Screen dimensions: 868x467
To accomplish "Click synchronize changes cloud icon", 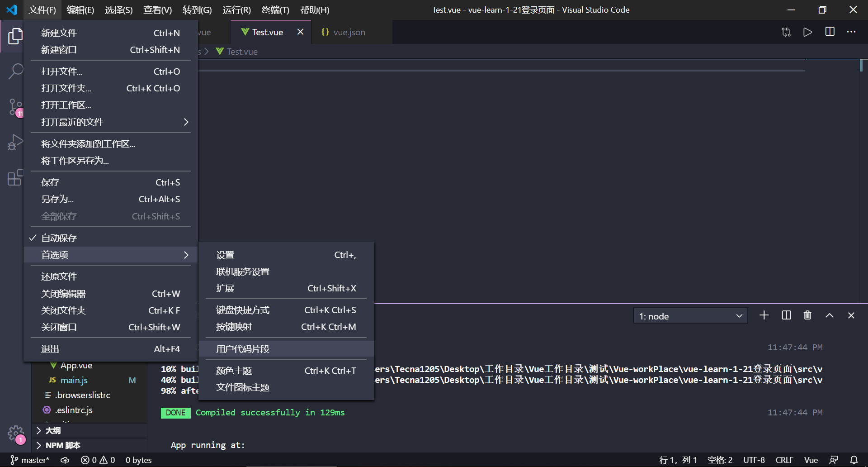I will pos(65,460).
